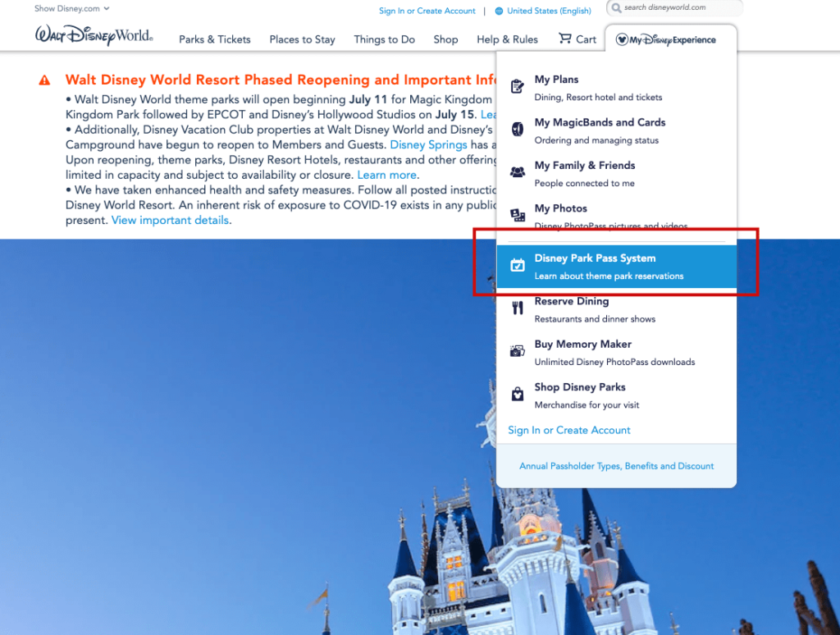The image size is (840, 635).
Task: Follow the Disney Springs link
Action: click(x=428, y=144)
